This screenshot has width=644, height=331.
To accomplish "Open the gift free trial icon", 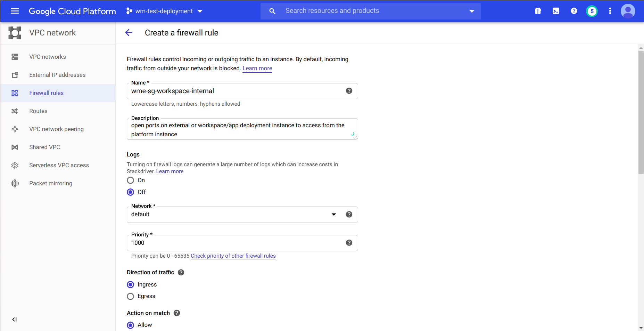I will [x=538, y=11].
